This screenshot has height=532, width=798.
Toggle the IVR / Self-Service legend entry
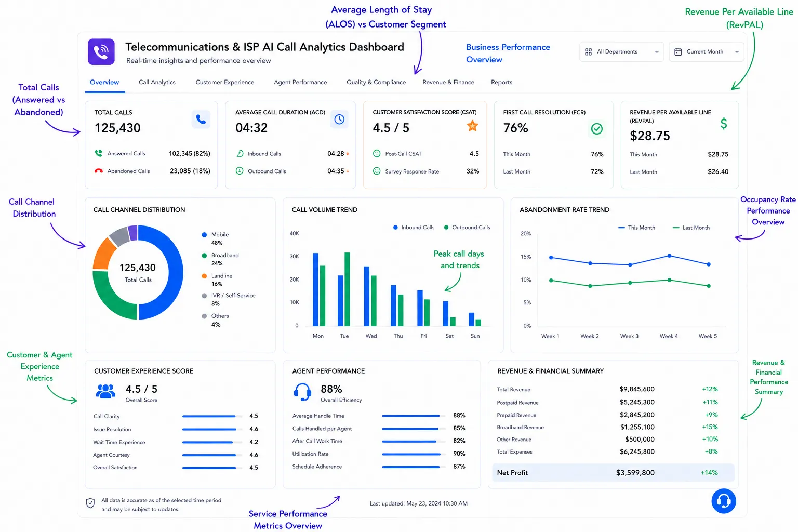tap(229, 299)
